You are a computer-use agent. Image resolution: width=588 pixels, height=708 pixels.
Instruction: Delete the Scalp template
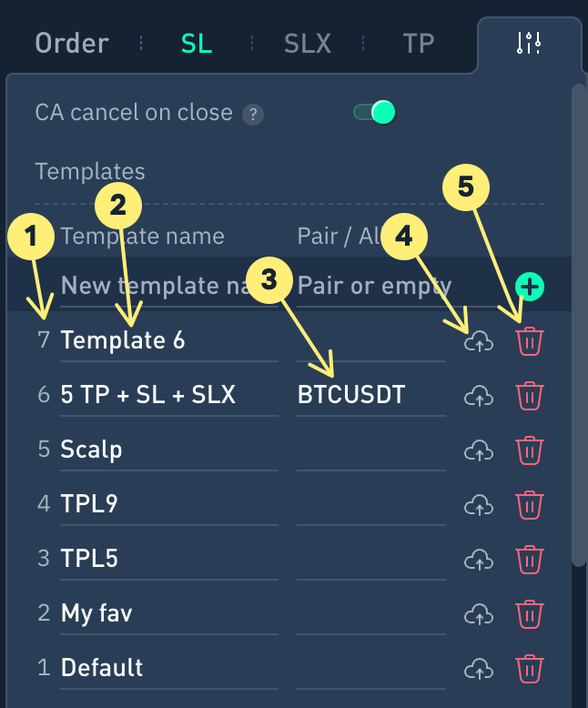click(x=529, y=450)
